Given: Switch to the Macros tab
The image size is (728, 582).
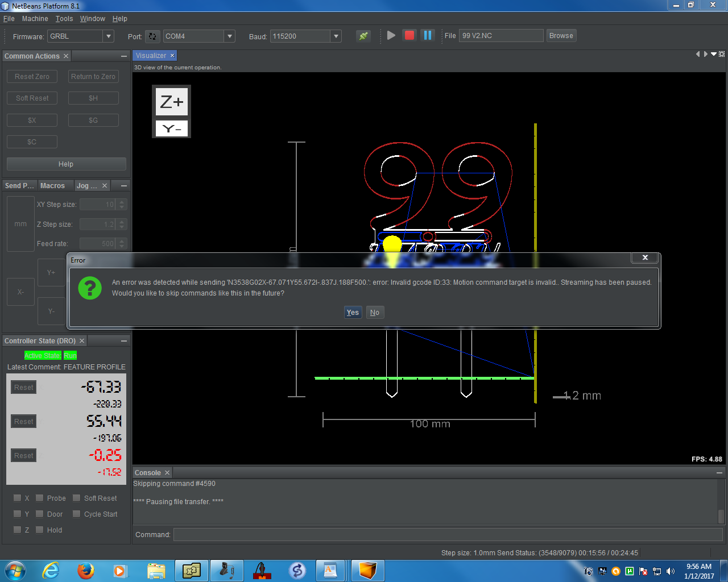Looking at the screenshot, I should tap(52, 186).
